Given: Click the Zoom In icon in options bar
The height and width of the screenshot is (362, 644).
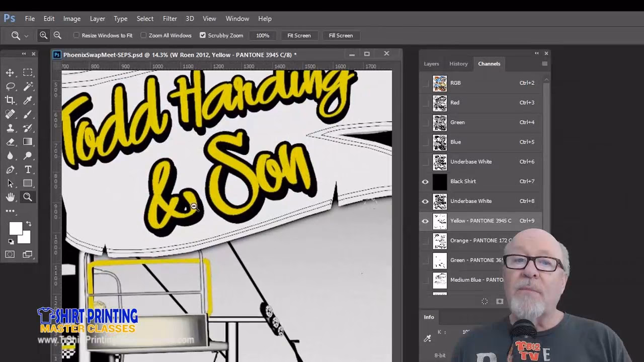Looking at the screenshot, I should pos(43,35).
